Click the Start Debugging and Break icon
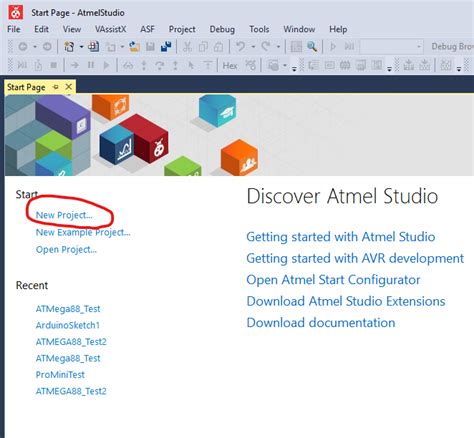This screenshot has height=438, width=474. 349,47
